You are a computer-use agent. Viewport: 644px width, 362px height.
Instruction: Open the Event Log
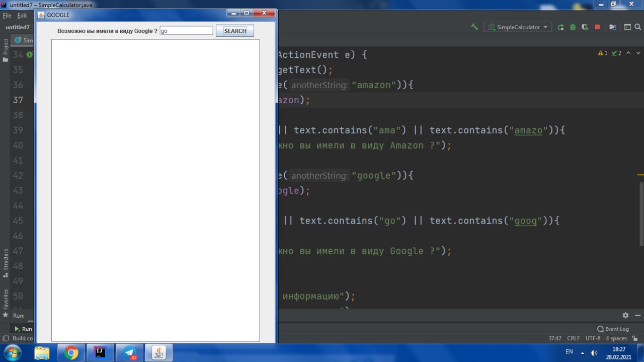613,329
